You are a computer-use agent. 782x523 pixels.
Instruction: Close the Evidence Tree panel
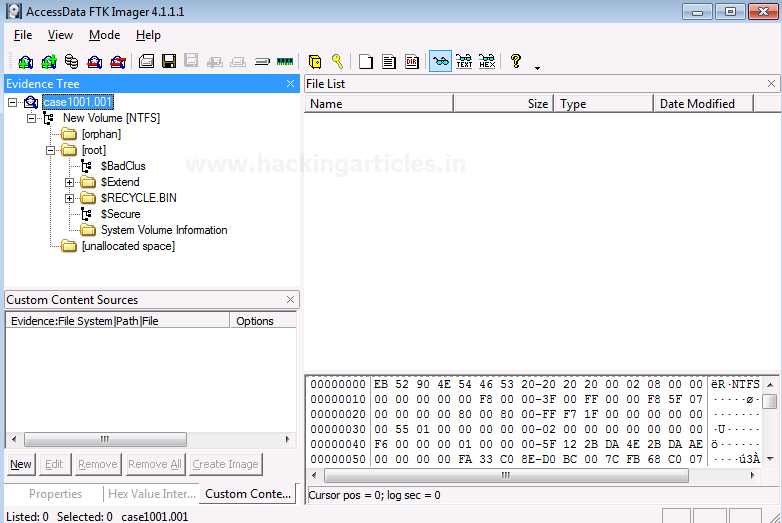coord(290,84)
